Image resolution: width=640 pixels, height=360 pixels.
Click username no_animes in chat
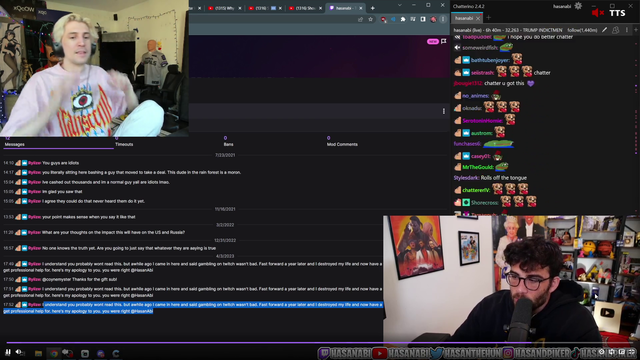pyautogui.click(x=476, y=96)
